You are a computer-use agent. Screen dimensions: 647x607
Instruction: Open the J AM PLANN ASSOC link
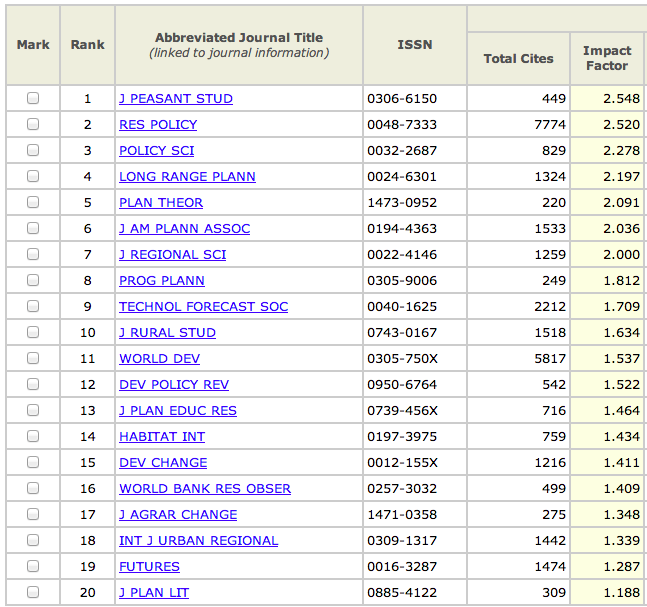click(184, 229)
